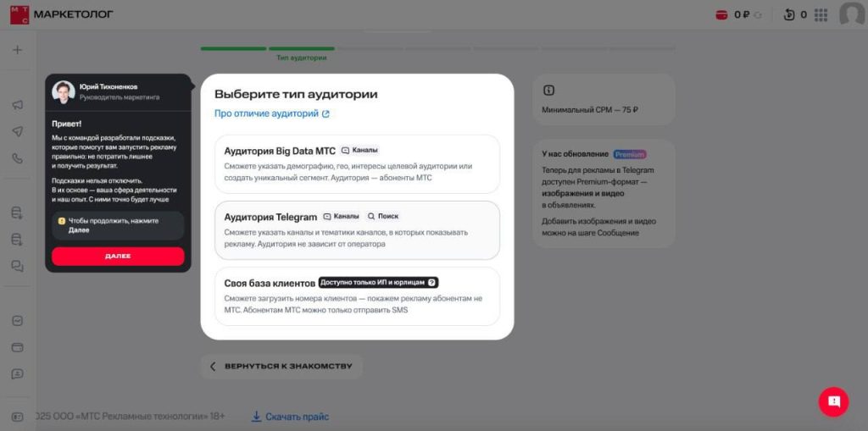The image size is (868, 431).
Task: Choose 'Аудитория Telegram' audience type
Action: point(357,229)
